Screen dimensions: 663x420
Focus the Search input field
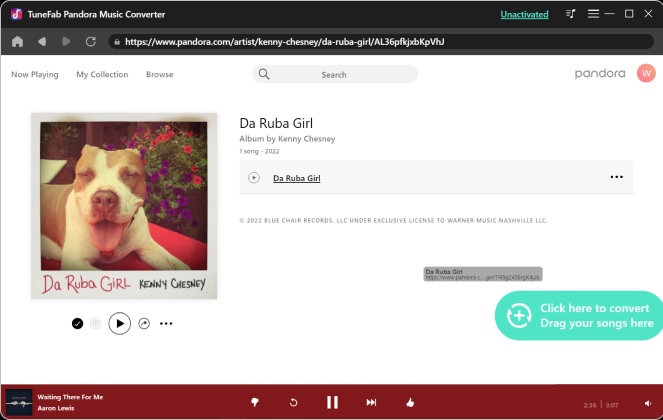335,74
